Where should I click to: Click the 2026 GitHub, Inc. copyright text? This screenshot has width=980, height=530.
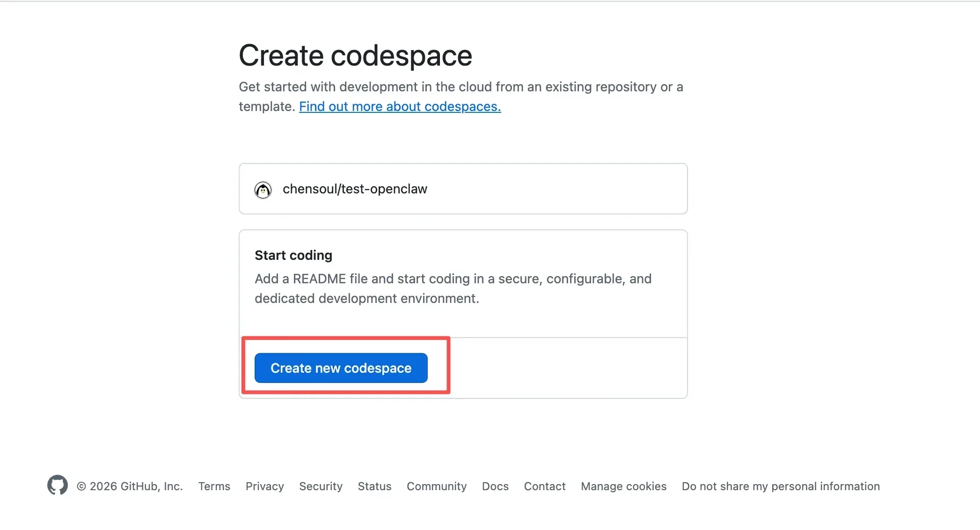tap(130, 486)
